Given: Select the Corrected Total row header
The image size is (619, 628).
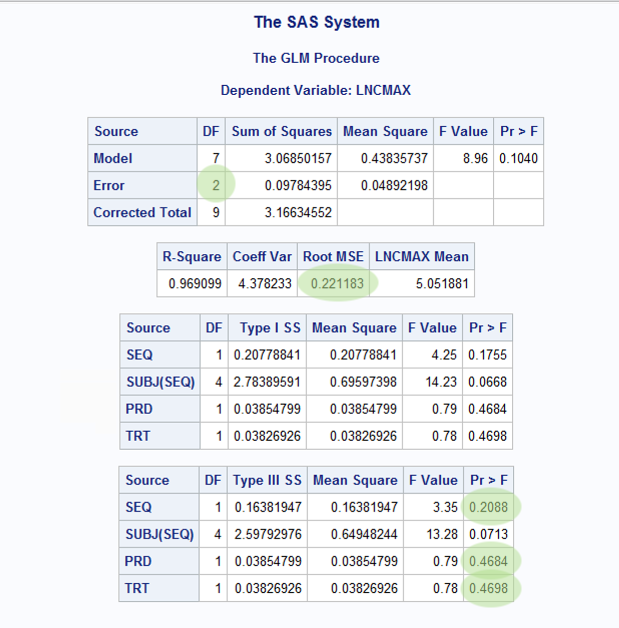Looking at the screenshot, I should 142,212.
